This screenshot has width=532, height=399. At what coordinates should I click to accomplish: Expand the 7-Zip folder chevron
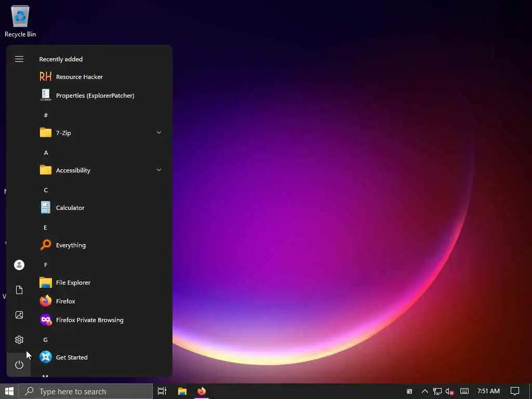159,132
